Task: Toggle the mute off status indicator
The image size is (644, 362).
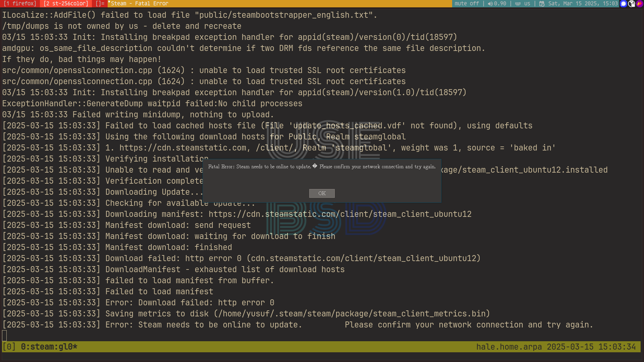Action: click(467, 4)
